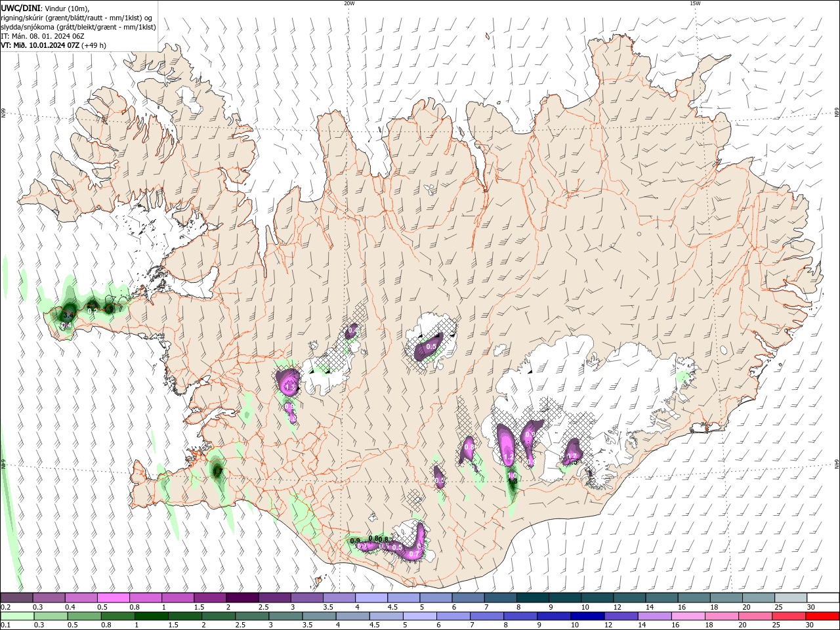Click the '0.2' label under the upper legend row

(5, 607)
